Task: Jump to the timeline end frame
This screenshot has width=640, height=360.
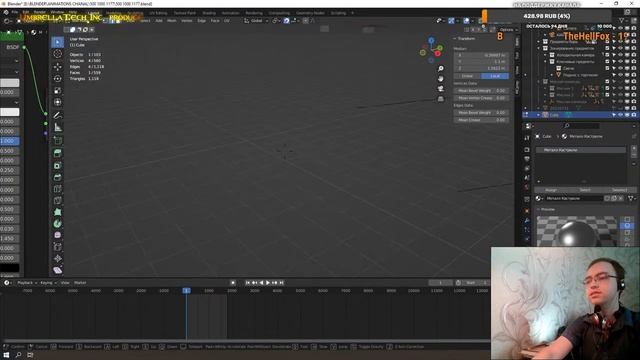Action: [x=282, y=282]
